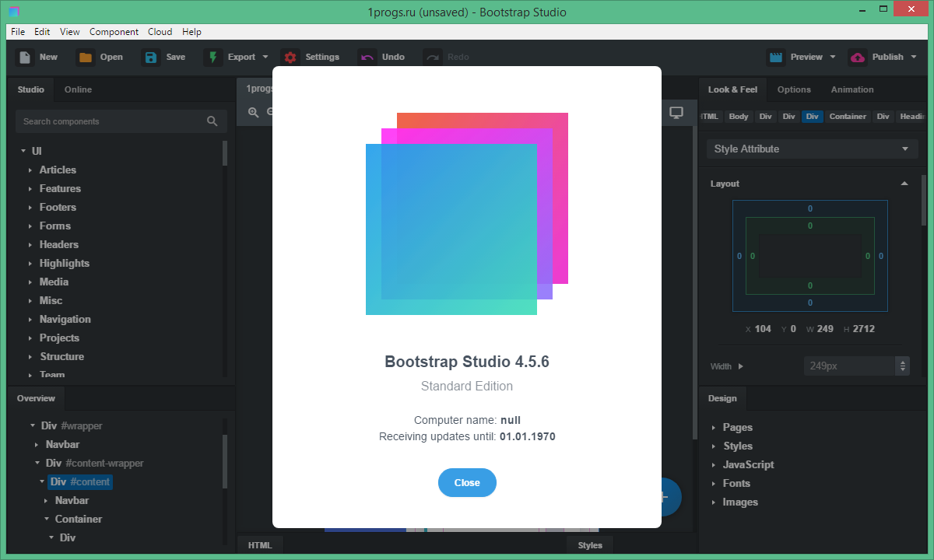Open Fonts in the Design panel

click(736, 483)
